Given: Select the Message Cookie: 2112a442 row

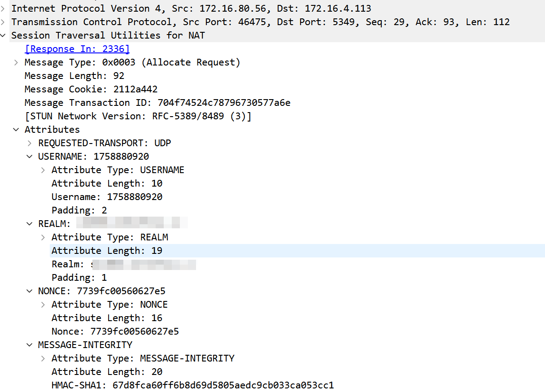Looking at the screenshot, I should click(91, 89).
